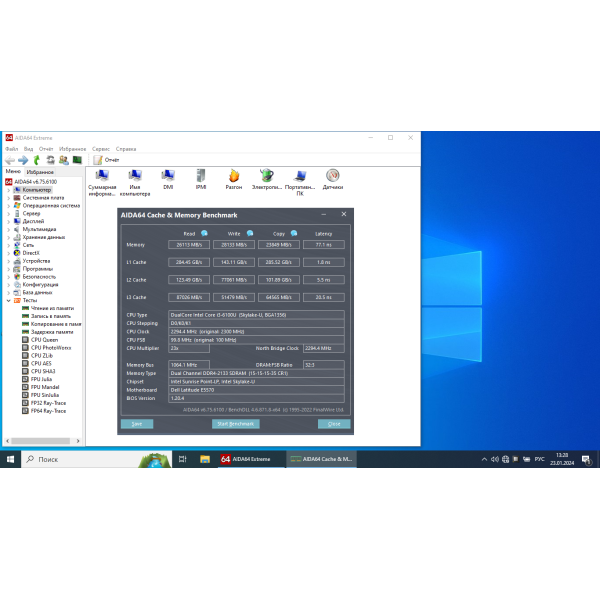600x600 pixels.
Task: Click the green monitor toolbar icon
Action: [77, 160]
